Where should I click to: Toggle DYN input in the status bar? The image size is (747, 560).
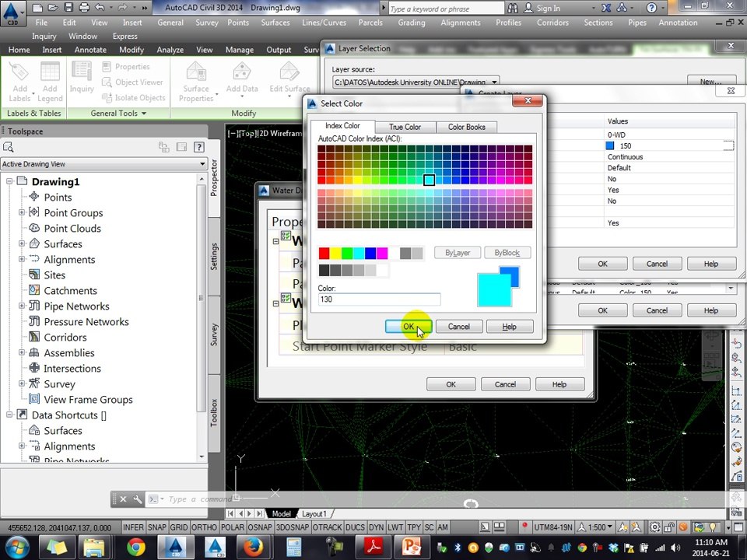click(x=376, y=527)
